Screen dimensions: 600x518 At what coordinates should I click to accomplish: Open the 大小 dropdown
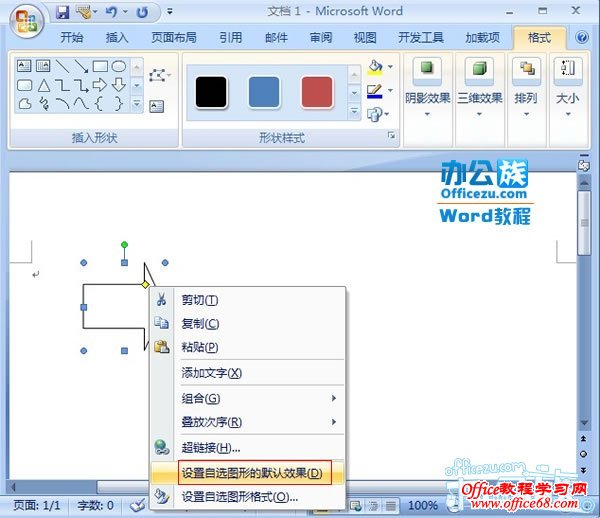(568, 88)
